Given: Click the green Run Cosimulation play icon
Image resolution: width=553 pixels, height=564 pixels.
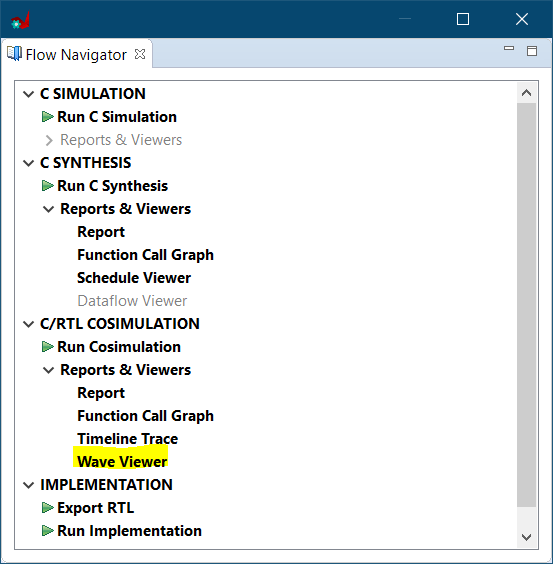Looking at the screenshot, I should [x=47, y=347].
